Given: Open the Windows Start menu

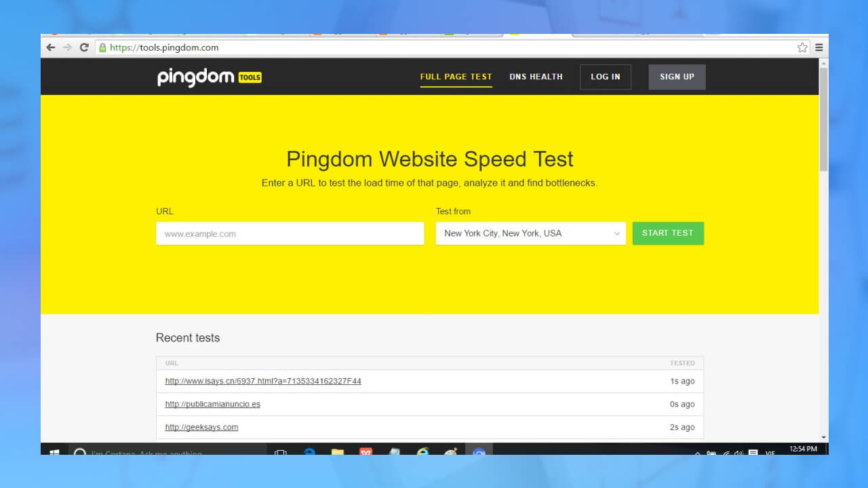Looking at the screenshot, I should point(54,451).
